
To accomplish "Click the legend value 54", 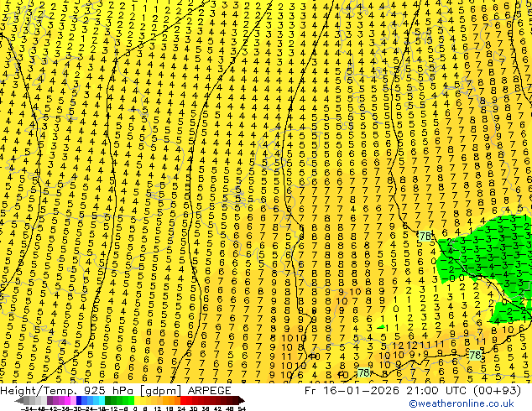I will [242, 408].
